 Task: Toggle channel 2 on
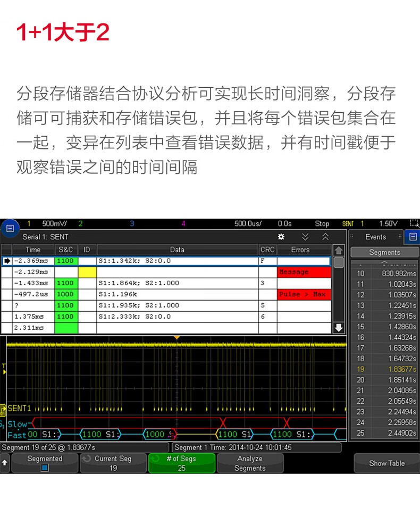[x=80, y=223]
